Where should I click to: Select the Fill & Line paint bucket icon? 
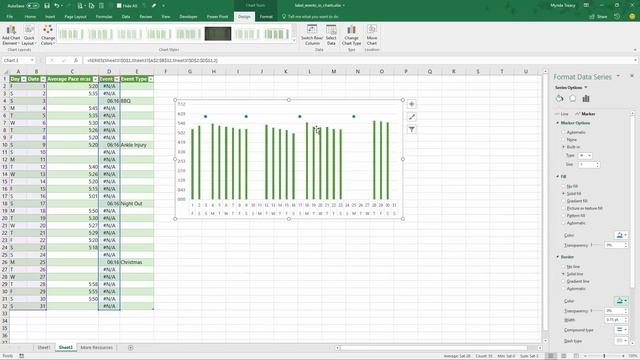pyautogui.click(x=560, y=98)
